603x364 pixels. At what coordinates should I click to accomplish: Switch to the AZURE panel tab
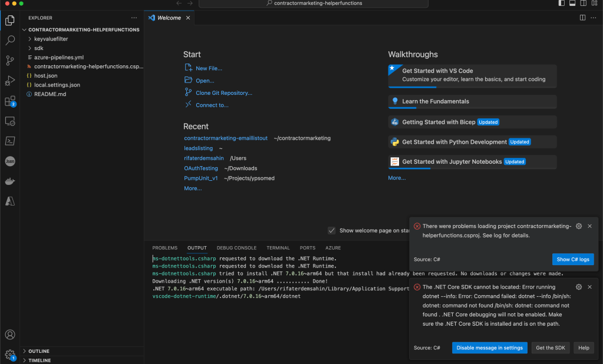333,248
